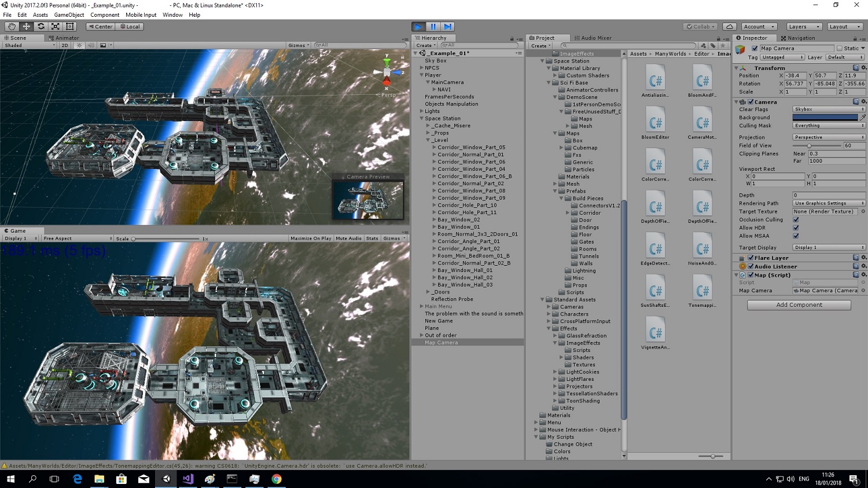Image resolution: width=868 pixels, height=488 pixels.
Task: Expand the Prefabs folder in Project panel
Action: click(x=554, y=191)
